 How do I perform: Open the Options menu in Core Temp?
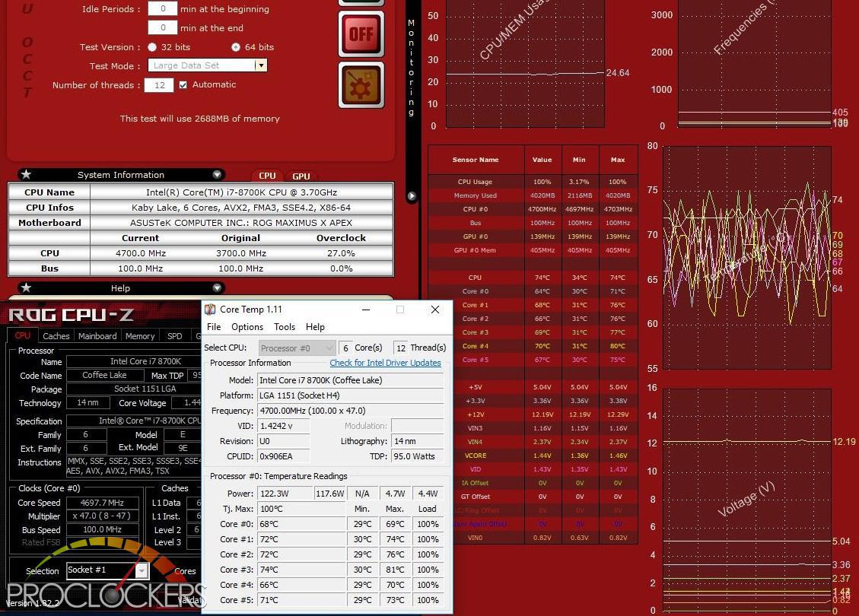[247, 327]
